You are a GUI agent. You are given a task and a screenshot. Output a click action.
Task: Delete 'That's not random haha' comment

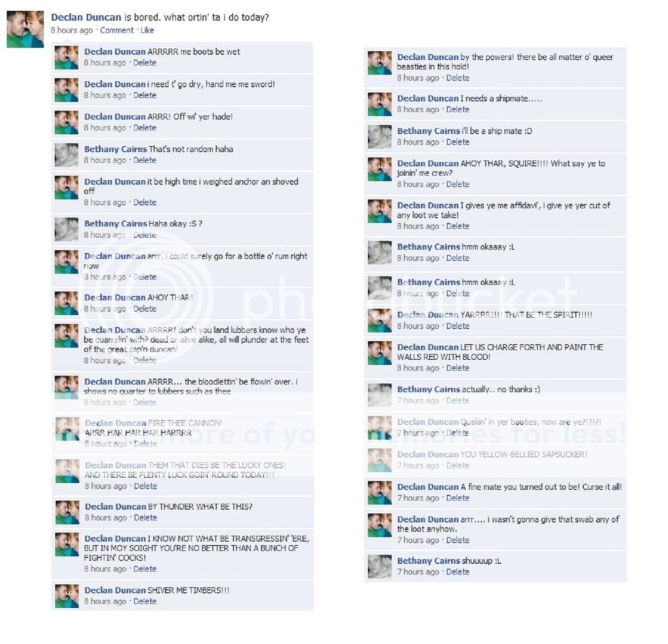click(x=144, y=160)
